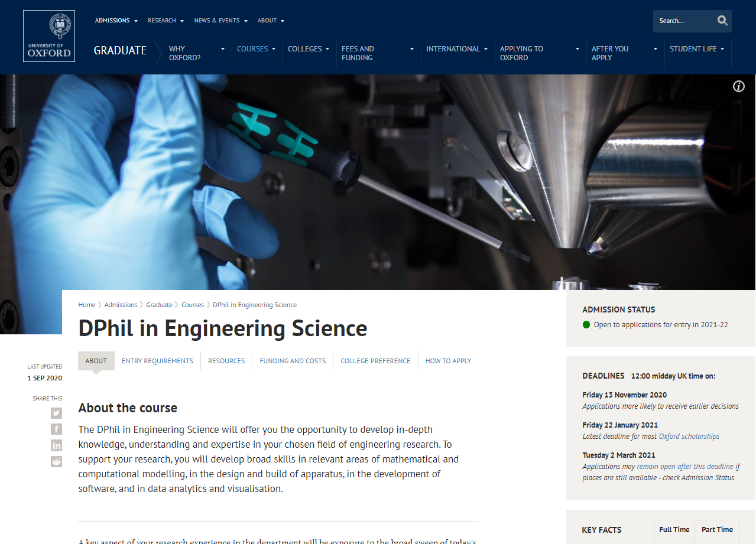The width and height of the screenshot is (756, 544).
Task: Share this page on Facebook
Action: click(x=56, y=429)
